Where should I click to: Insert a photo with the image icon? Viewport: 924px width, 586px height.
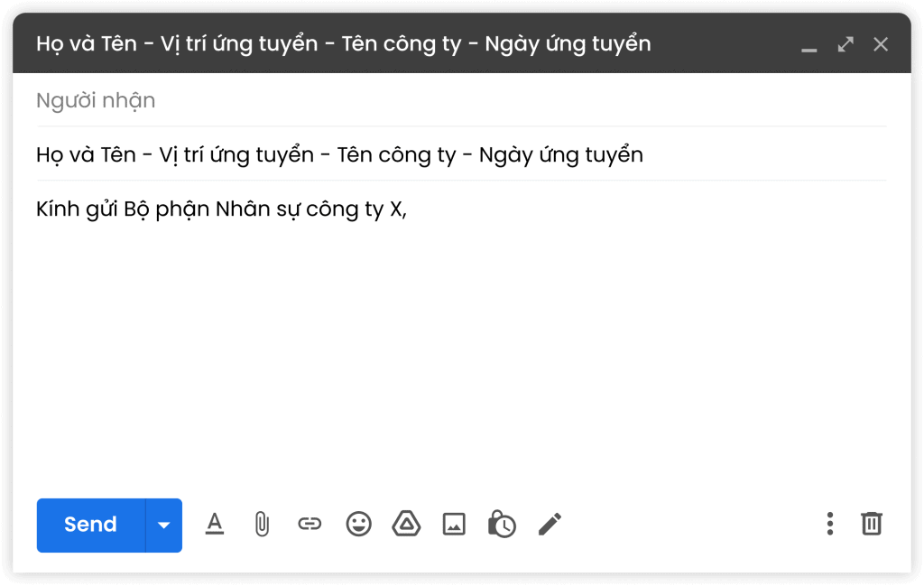454,524
